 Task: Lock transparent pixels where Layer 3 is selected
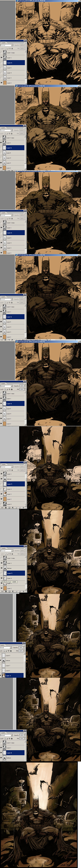[x=4, y=651]
